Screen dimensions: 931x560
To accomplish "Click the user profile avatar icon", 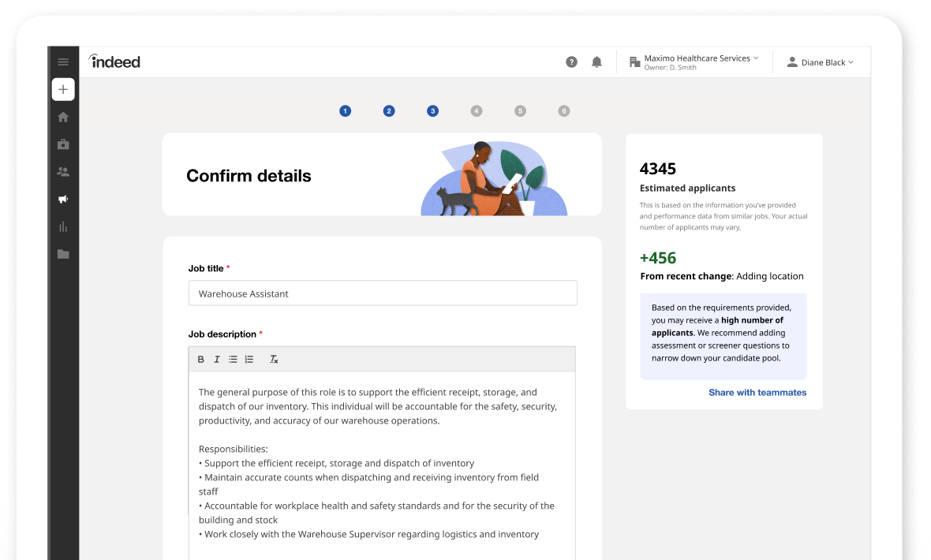I will point(792,62).
